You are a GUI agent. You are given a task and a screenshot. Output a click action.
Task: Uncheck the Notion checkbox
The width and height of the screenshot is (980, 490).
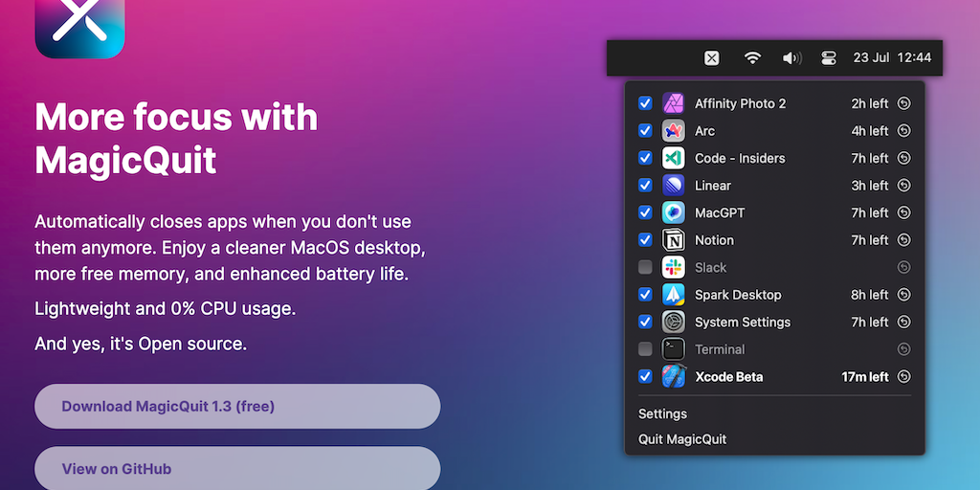click(x=645, y=240)
